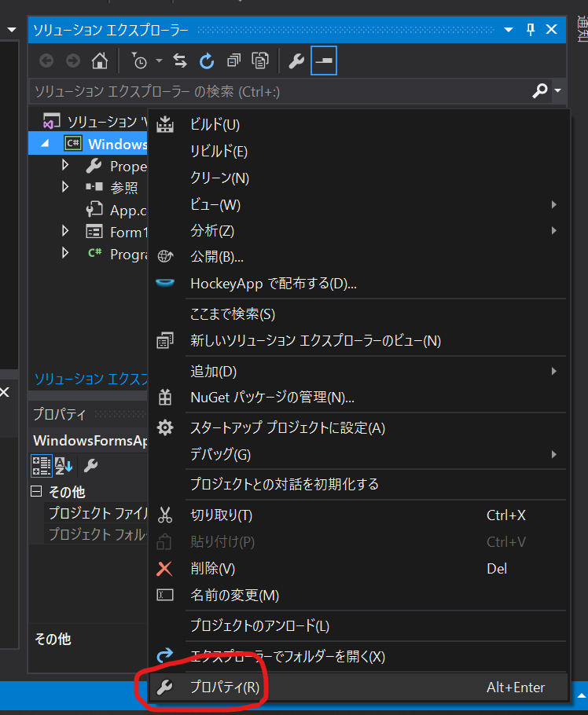
Task: Open the ビュー(W) submenu
Action: point(359,205)
